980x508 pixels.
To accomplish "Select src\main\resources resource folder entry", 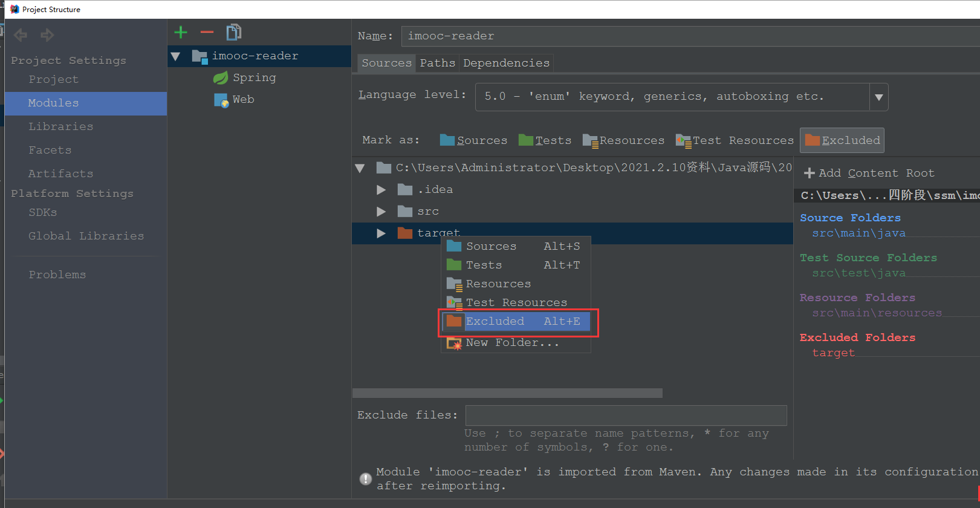I will tap(877, 313).
